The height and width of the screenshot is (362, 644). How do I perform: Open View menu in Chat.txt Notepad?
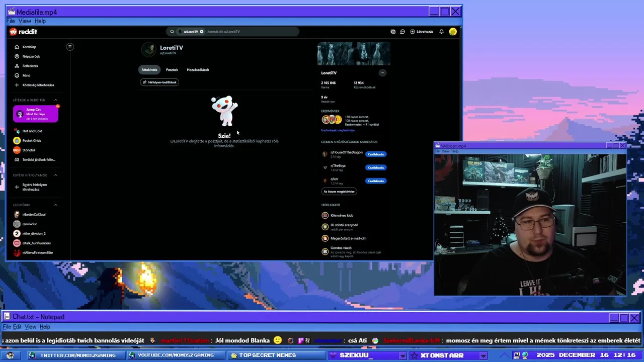31,327
